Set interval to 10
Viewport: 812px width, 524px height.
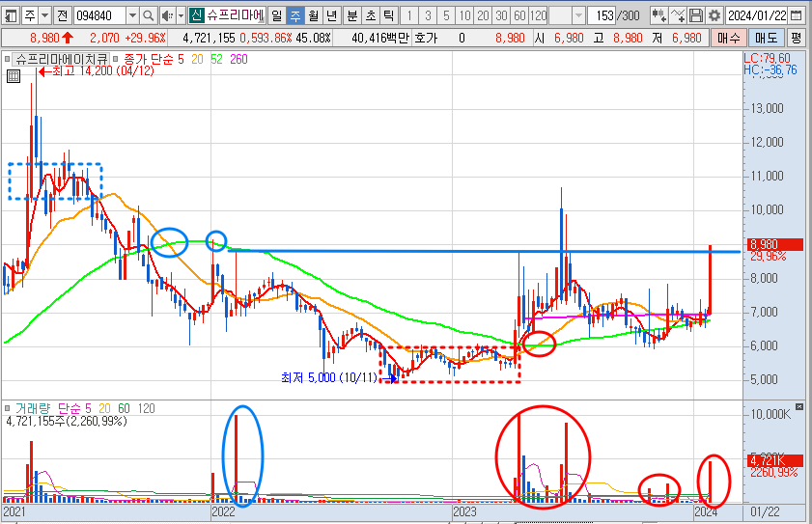[465, 16]
